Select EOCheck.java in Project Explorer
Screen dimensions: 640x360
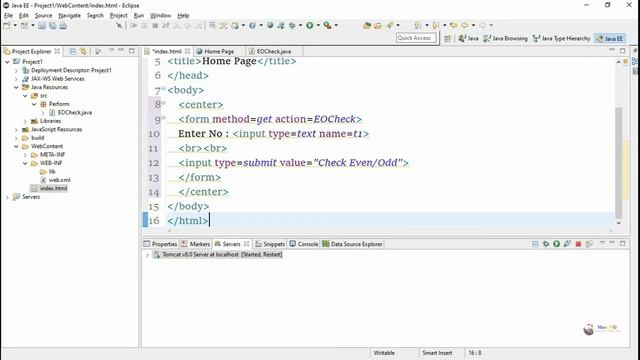pos(75,113)
